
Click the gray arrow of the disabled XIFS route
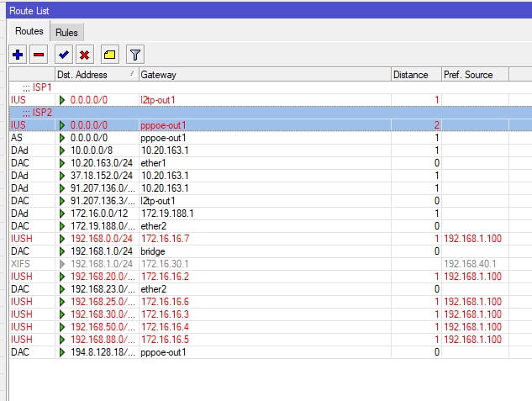point(62,264)
